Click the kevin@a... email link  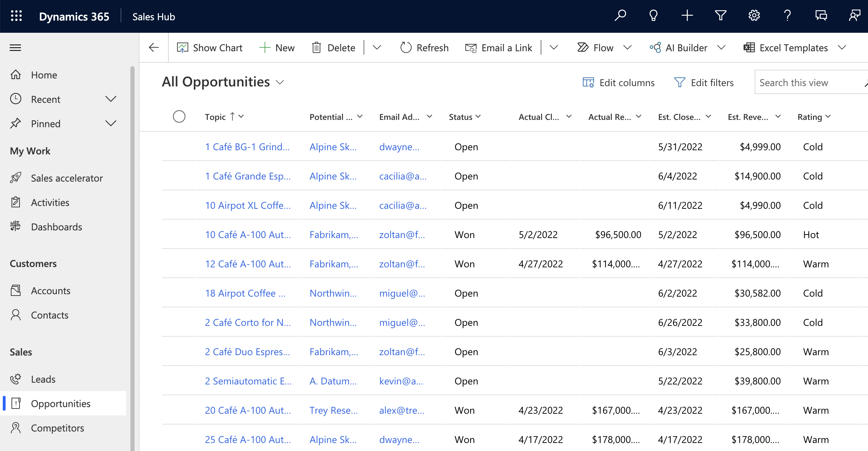[x=401, y=381]
